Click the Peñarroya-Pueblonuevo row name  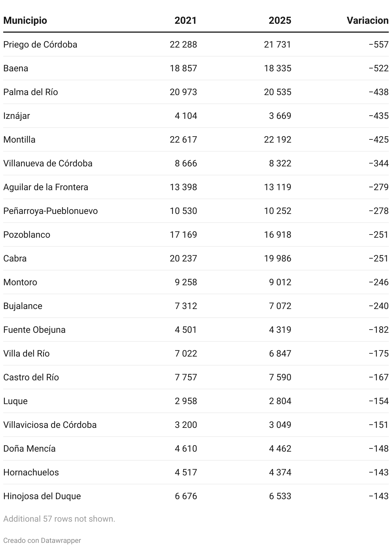coord(50,211)
